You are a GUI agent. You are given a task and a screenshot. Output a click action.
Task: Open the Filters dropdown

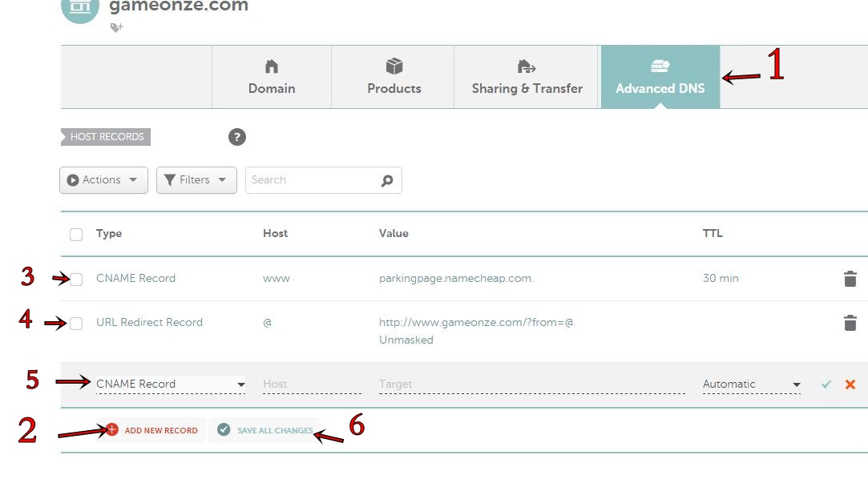click(196, 179)
